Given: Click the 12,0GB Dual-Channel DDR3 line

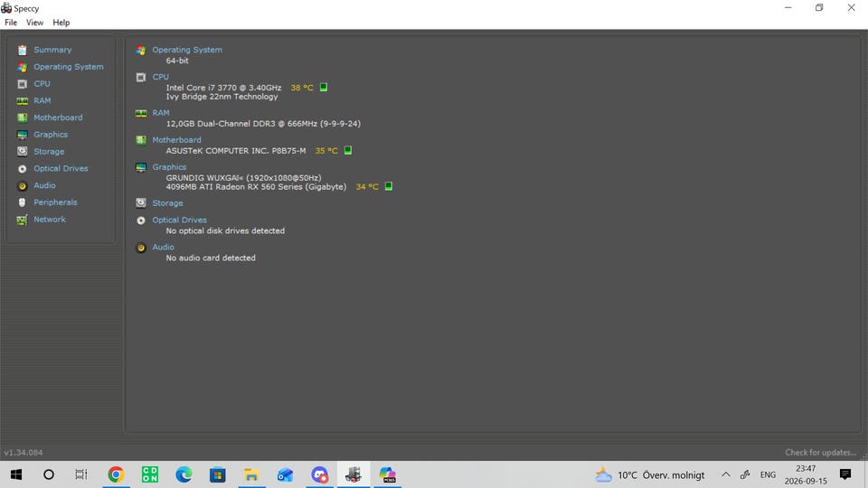Looking at the screenshot, I should coord(263,124).
